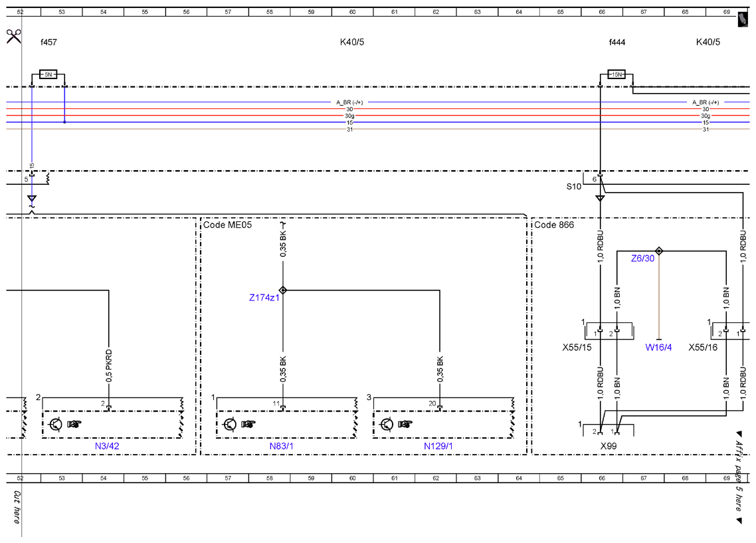The height and width of the screenshot is (543, 756).
Task: Click the splice diamond node at Z174z1
Action: point(283,290)
